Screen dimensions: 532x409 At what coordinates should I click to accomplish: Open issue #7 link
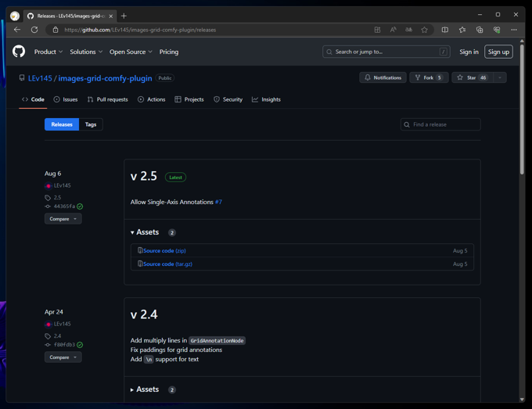pyautogui.click(x=218, y=202)
